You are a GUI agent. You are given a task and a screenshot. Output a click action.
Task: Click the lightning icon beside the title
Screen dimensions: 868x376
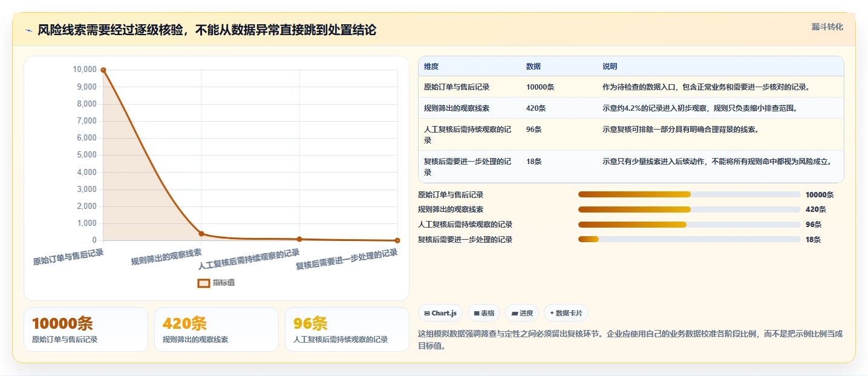click(29, 30)
